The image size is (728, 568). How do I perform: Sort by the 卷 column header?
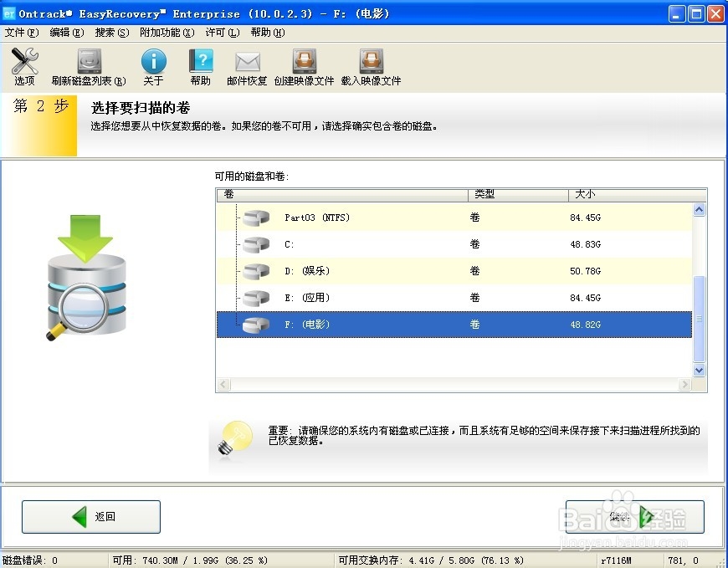pos(342,194)
